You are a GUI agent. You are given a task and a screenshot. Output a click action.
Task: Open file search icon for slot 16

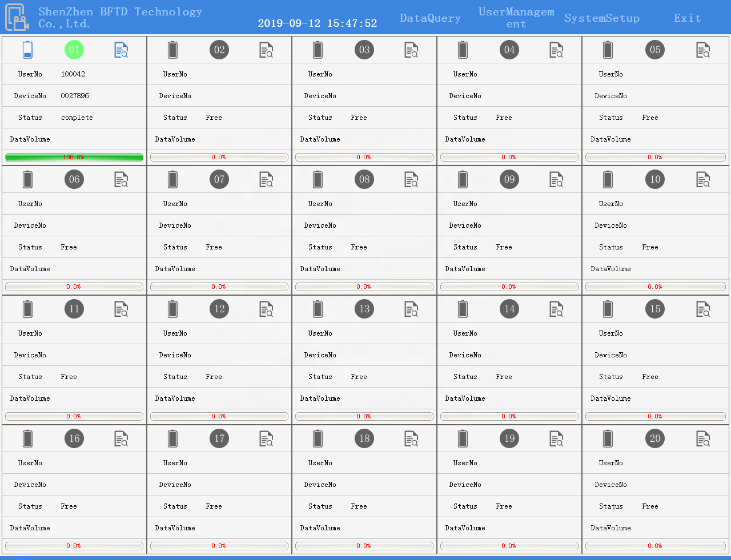click(121, 439)
